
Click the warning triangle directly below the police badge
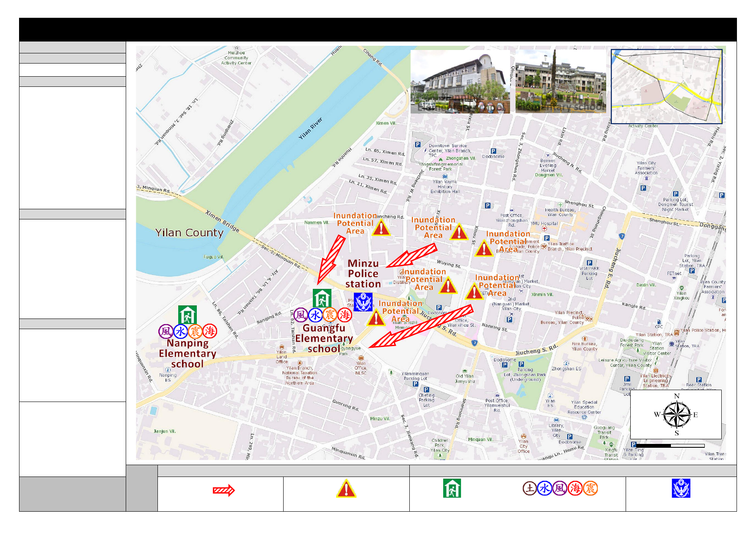click(376, 317)
